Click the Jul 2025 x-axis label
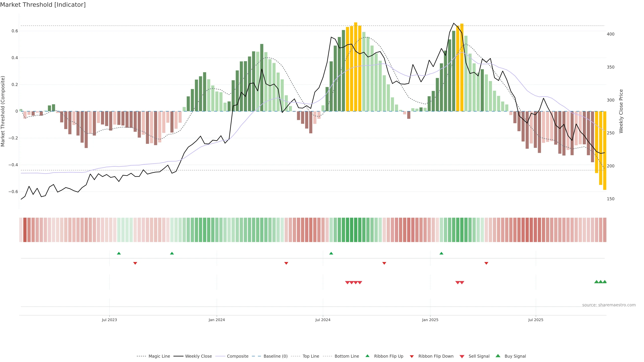This screenshot has height=362, width=644. coord(535,320)
